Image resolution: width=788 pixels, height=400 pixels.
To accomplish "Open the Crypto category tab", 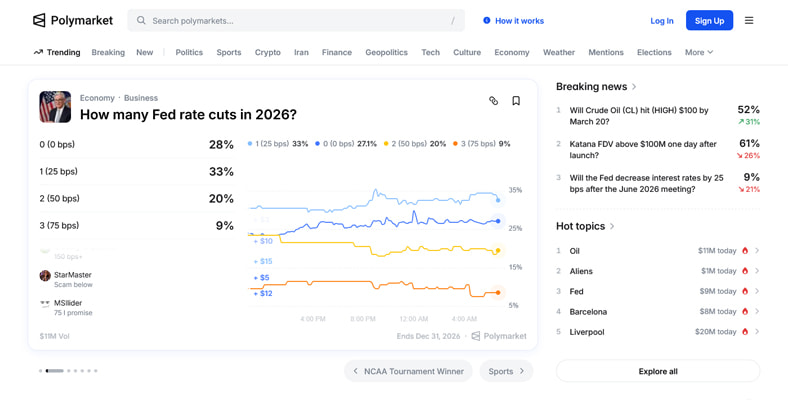I will tap(268, 52).
